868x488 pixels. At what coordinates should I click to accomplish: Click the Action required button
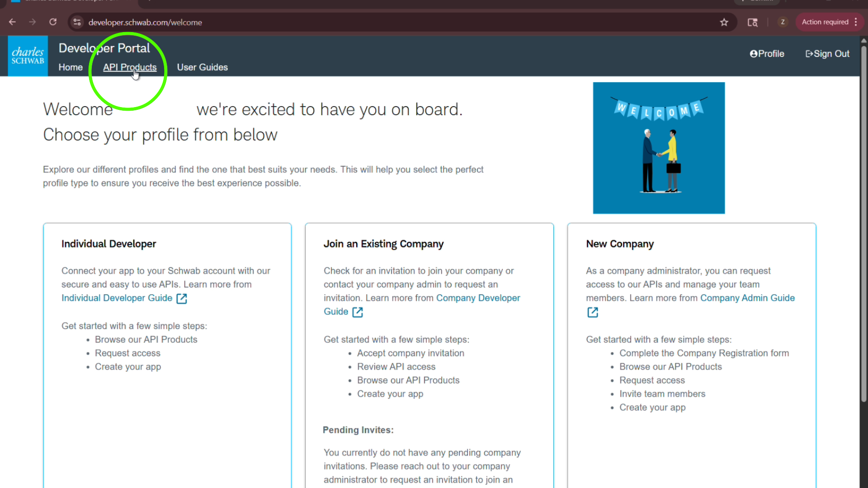tap(825, 22)
